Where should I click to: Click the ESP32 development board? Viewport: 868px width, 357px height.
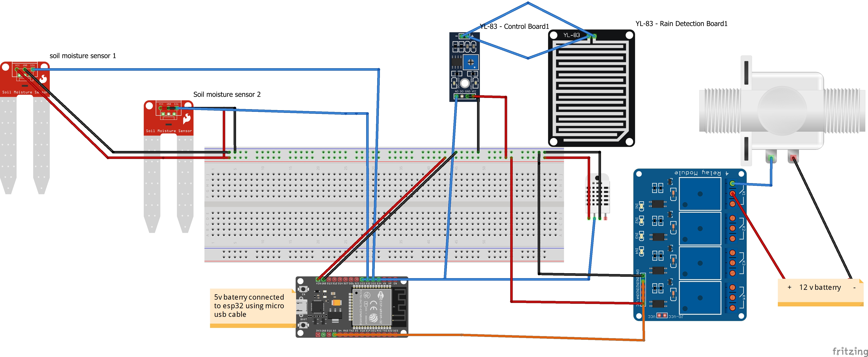[x=352, y=307]
